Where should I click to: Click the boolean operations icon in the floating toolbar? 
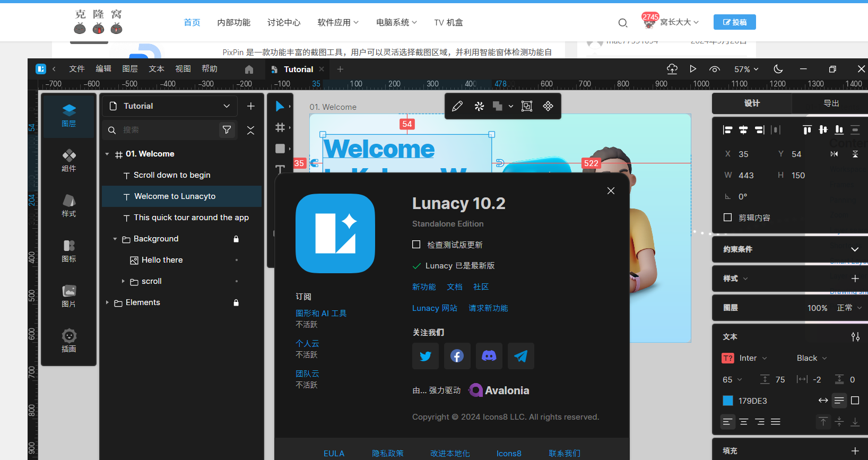498,106
